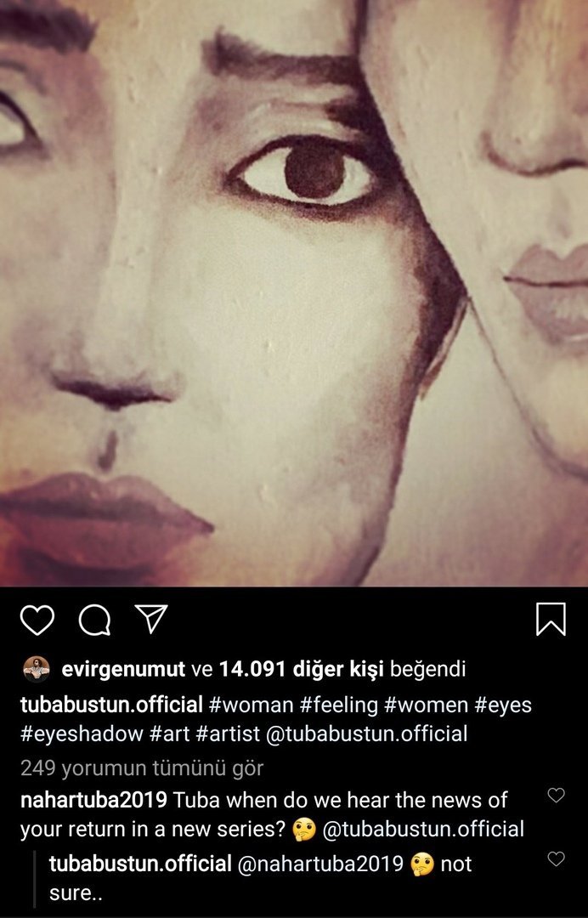588x918 pixels.
Task: Open comments with the speech bubble icon
Action: 94,620
